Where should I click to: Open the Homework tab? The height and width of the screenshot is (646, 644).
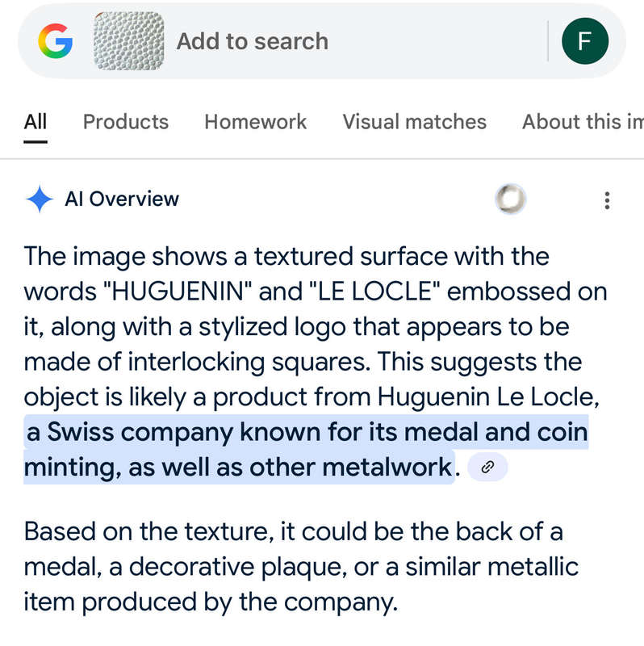(x=256, y=122)
